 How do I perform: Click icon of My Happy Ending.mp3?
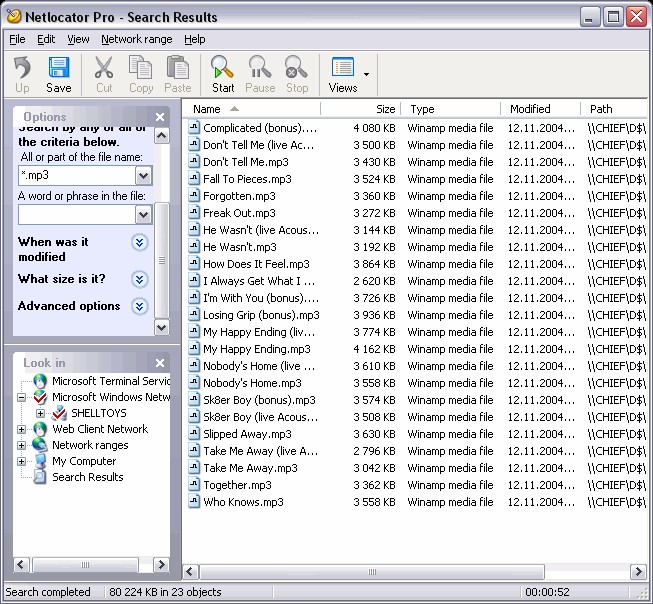(x=194, y=349)
